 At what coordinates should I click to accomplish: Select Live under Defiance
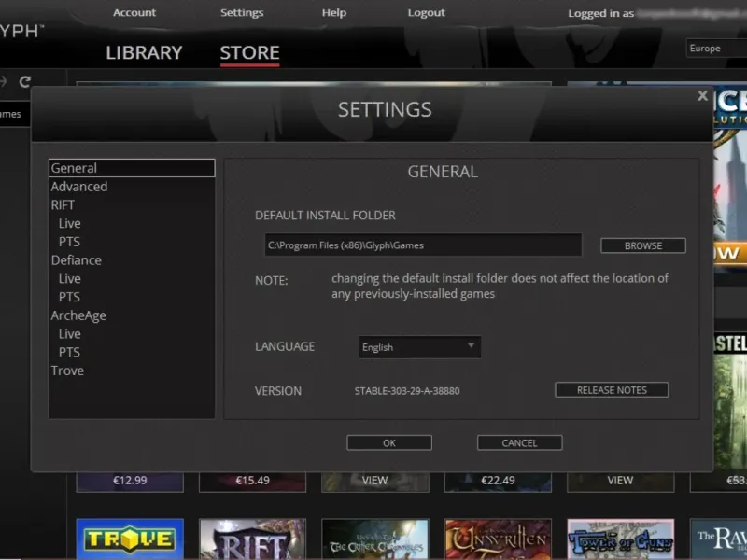click(132, 278)
